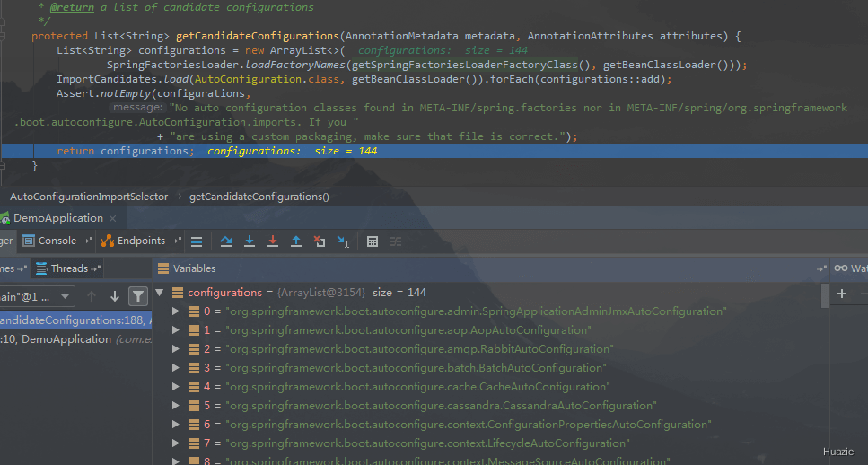Click the highlighted return configurations line
Viewport: 868px width, 465px height.
pos(434,151)
